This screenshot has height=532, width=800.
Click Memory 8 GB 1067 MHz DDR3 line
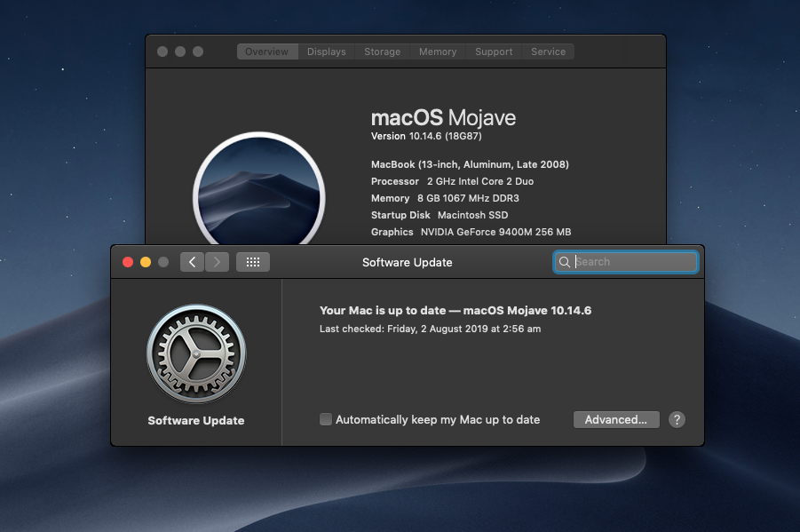445,198
